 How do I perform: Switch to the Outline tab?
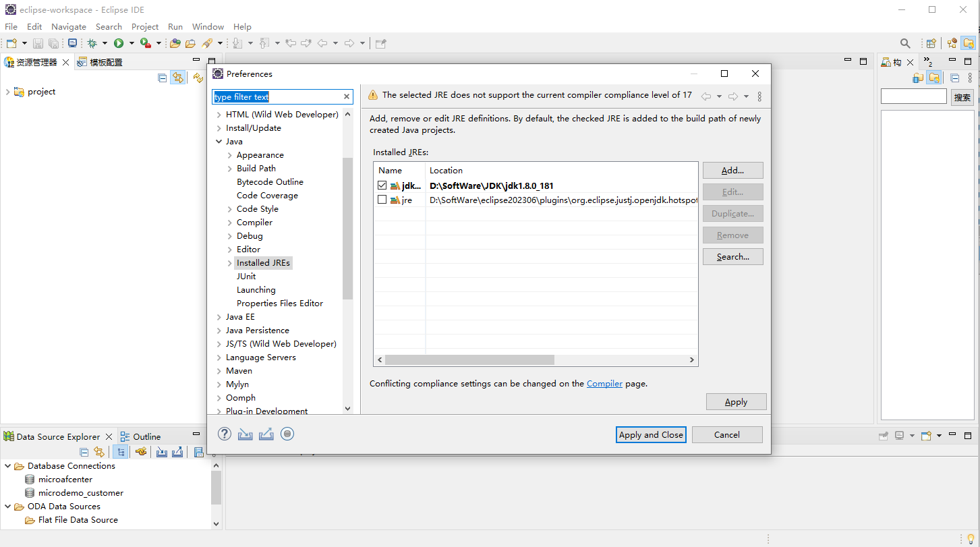[146, 436]
